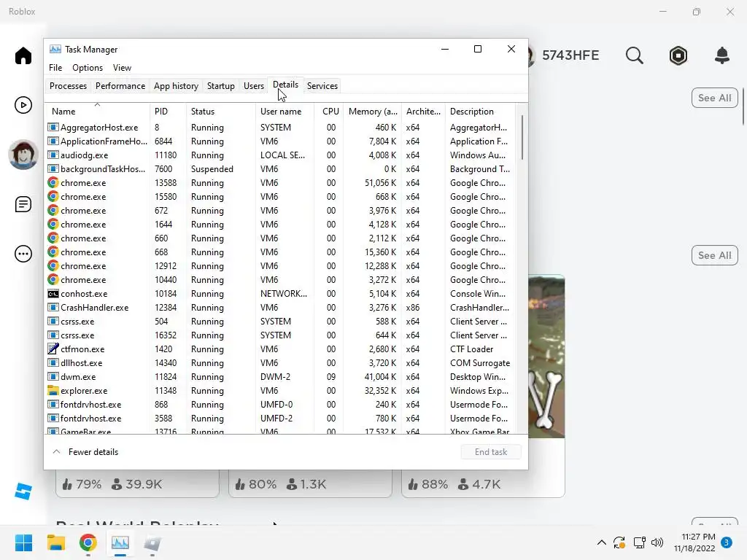
Task: Select csrss.exe with PID 504
Action: [281, 322]
